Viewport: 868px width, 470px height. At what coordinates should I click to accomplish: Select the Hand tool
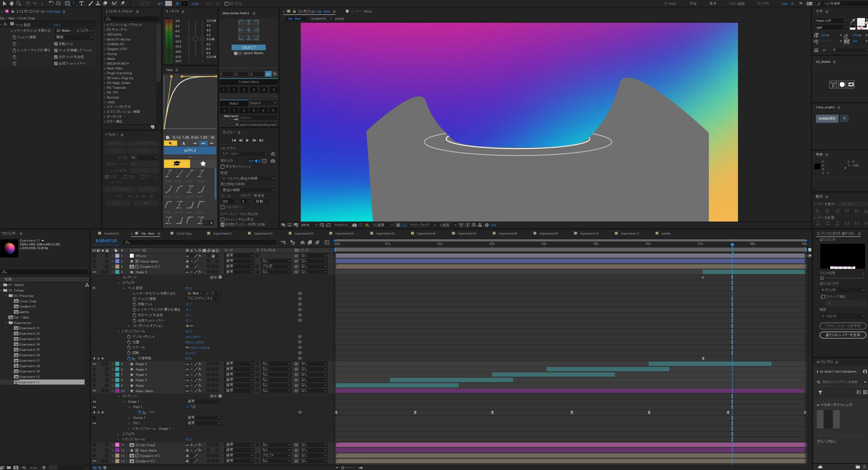pos(11,3)
